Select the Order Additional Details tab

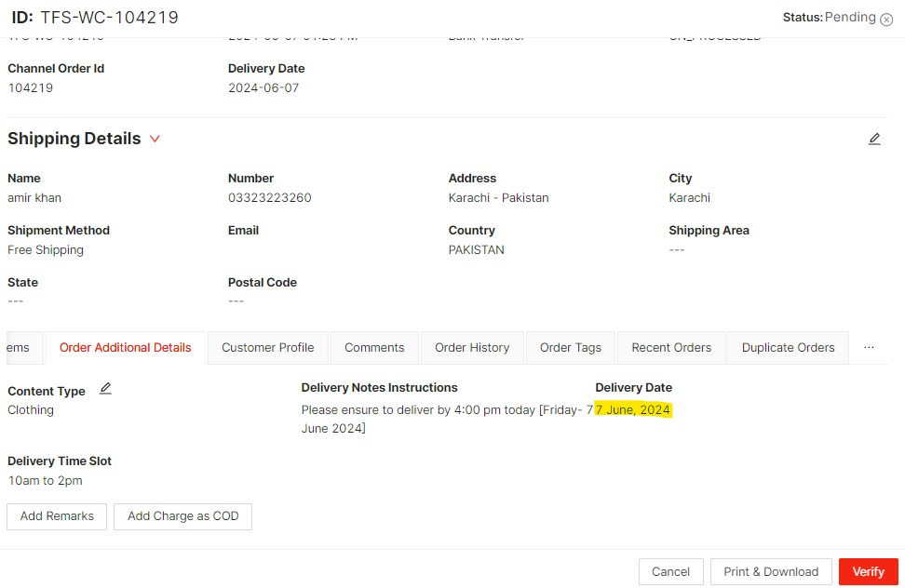126,348
